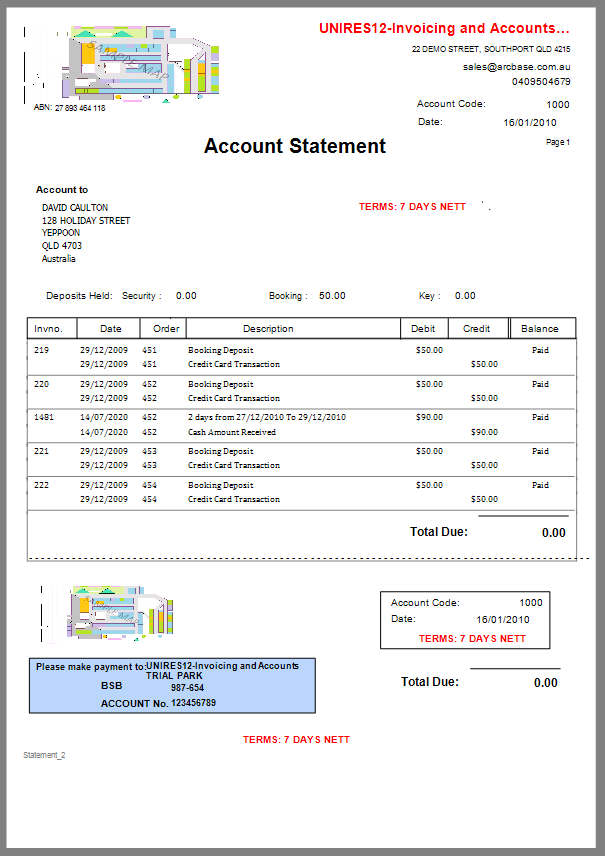This screenshot has height=856, width=605.
Task: Click the QLD 4703 address line
Action: 62,246
